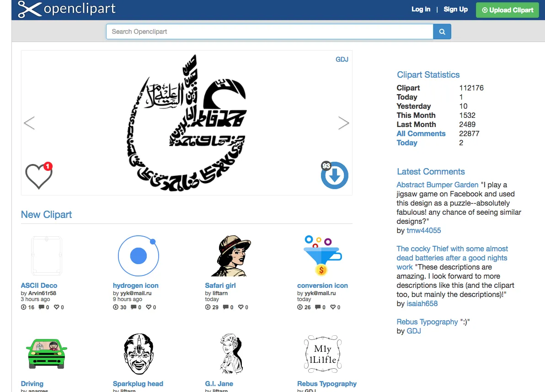Open commenter GDJ profile in Latest Comments

coord(414,331)
